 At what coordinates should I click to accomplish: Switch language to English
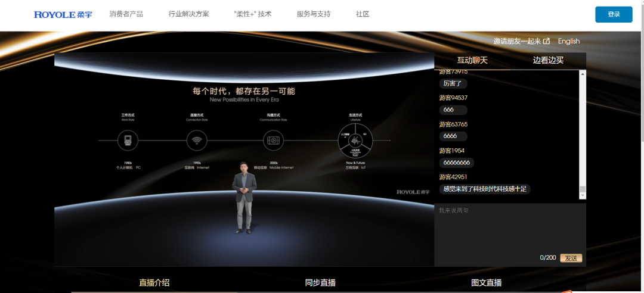click(569, 41)
